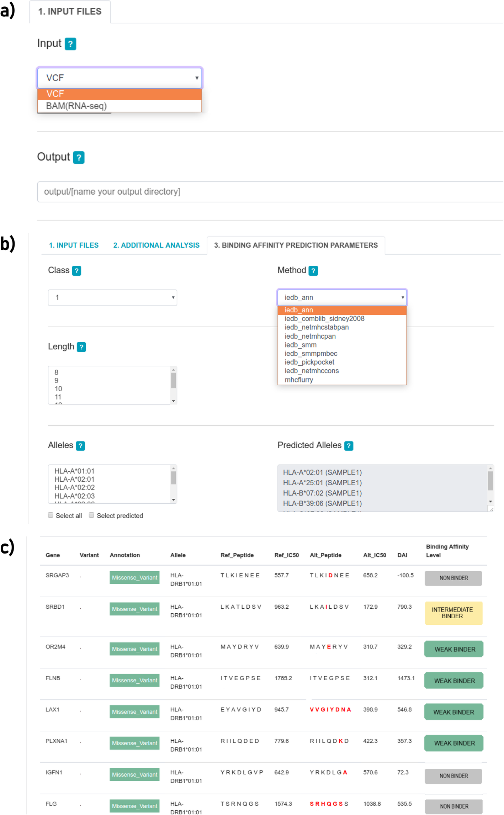Switch to the top 1. INPUT FILES tab
Image resolution: width=504 pixels, height=815 pixels.
pos(70,11)
